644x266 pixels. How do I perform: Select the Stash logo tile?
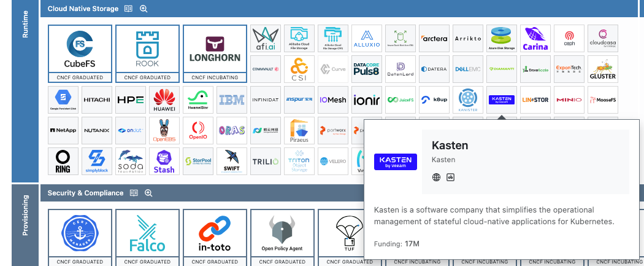(x=164, y=161)
